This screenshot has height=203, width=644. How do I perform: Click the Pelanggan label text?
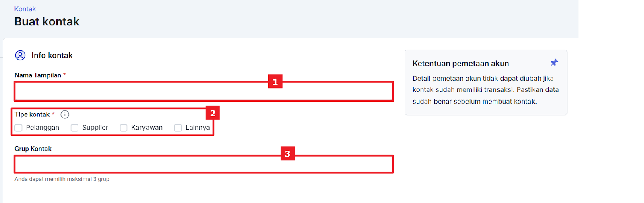pos(43,128)
